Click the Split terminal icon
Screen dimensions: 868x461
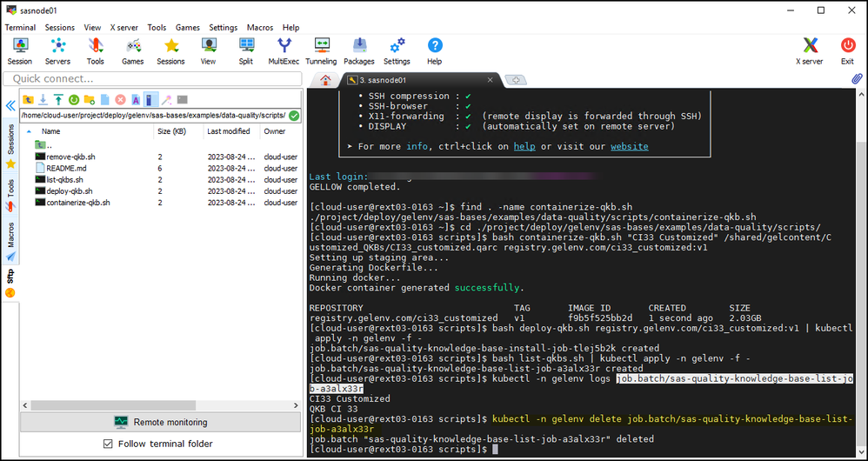coord(246,50)
